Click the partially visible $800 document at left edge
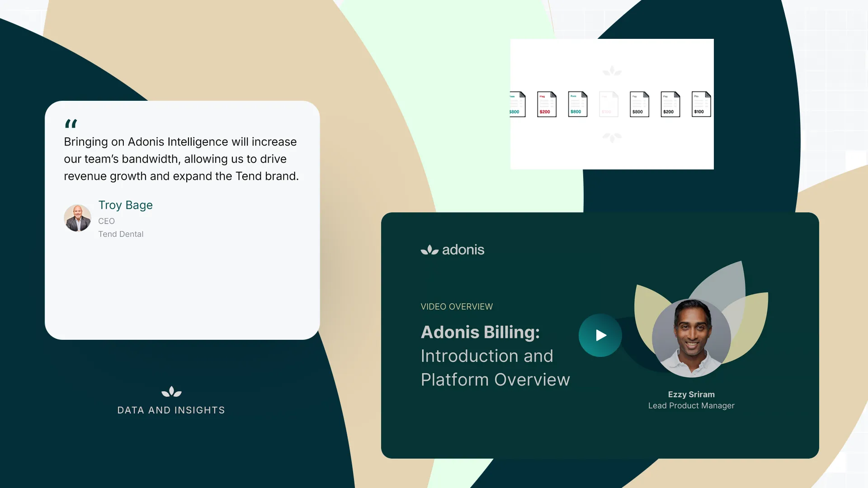This screenshot has height=488, width=868. [x=518, y=104]
